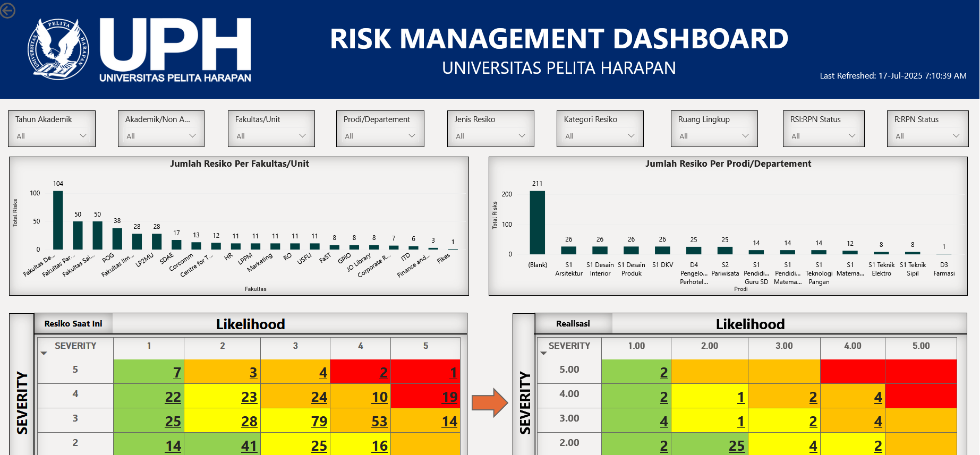Click the underlined 53 matrix value

379,422
